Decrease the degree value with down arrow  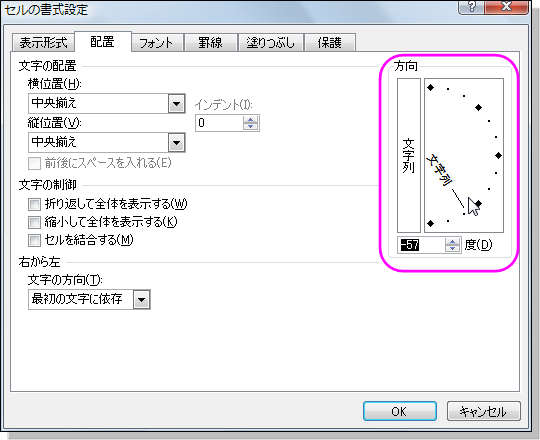tap(453, 249)
